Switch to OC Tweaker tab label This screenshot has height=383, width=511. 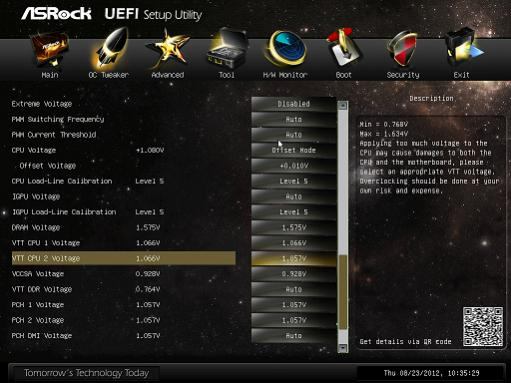(109, 75)
